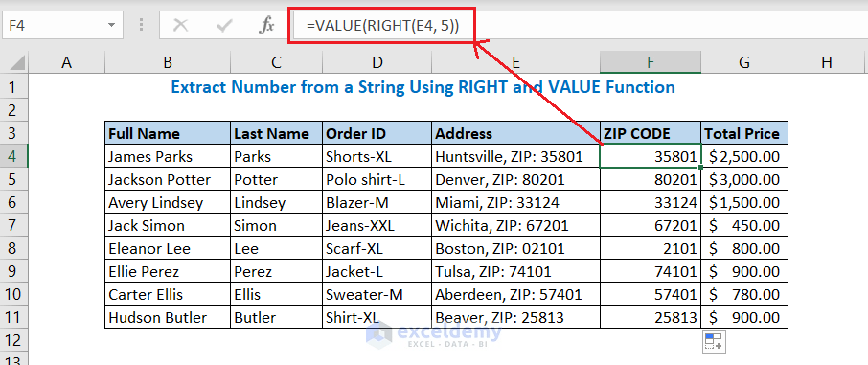
Task: Select row 2 header
Action: [13, 109]
